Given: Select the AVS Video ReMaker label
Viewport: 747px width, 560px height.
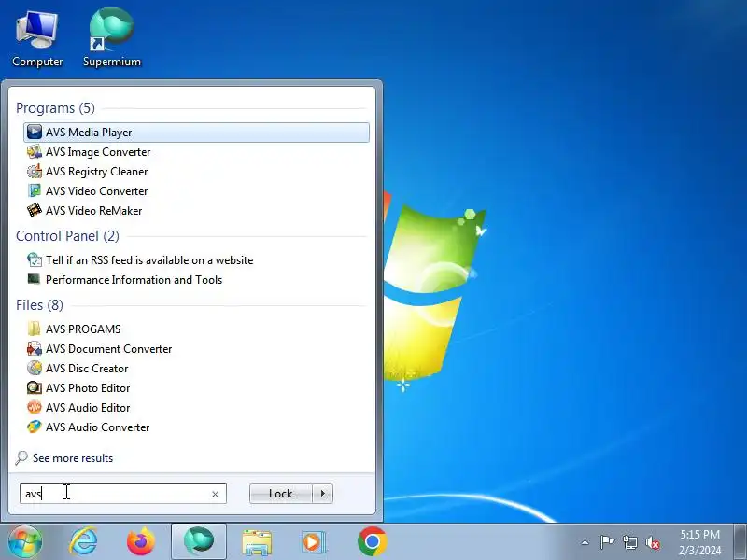Looking at the screenshot, I should 94,211.
